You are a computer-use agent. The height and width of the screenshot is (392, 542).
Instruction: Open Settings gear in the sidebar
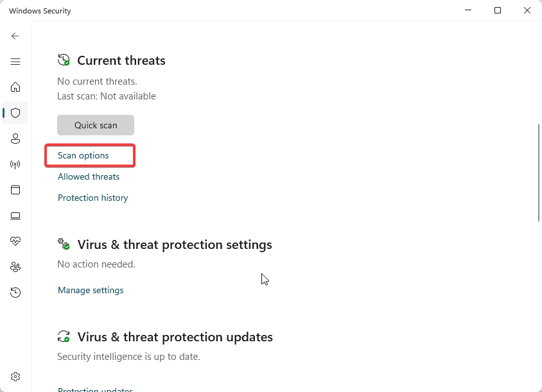[x=15, y=377]
